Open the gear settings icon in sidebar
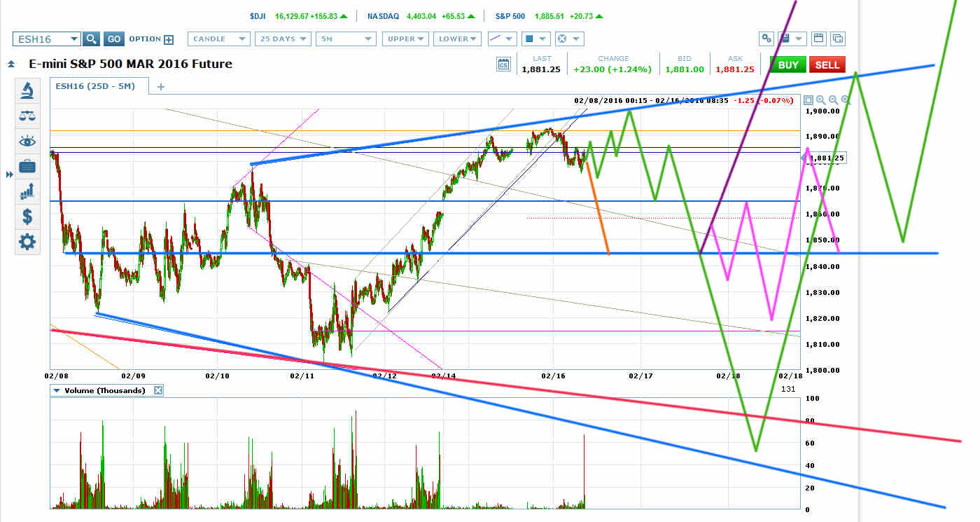The height and width of the screenshot is (522, 980). tap(27, 242)
